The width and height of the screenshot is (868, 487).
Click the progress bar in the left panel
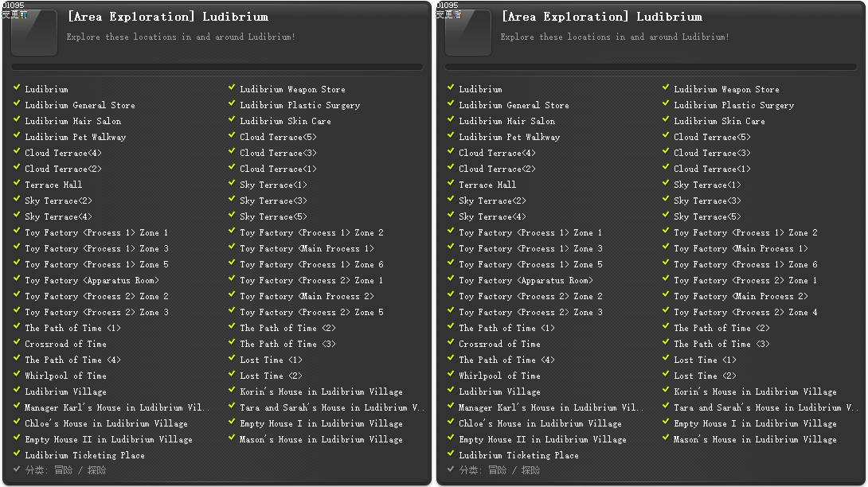click(x=217, y=68)
